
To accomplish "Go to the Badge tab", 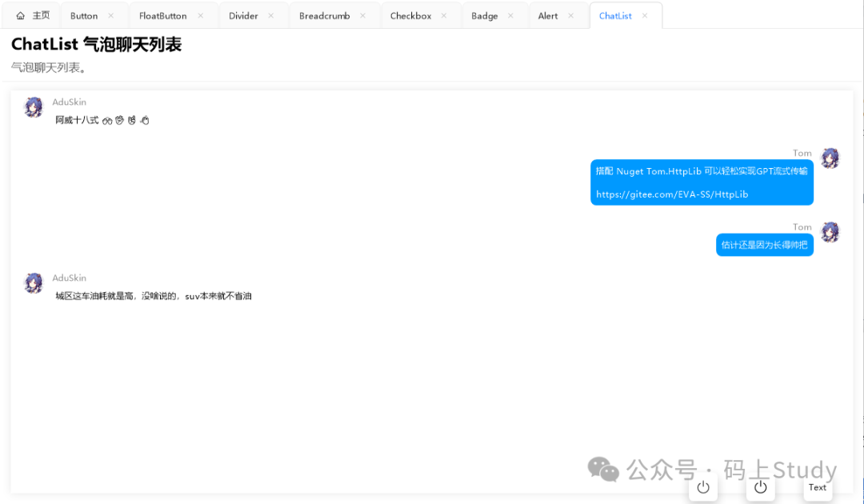I will click(x=484, y=16).
